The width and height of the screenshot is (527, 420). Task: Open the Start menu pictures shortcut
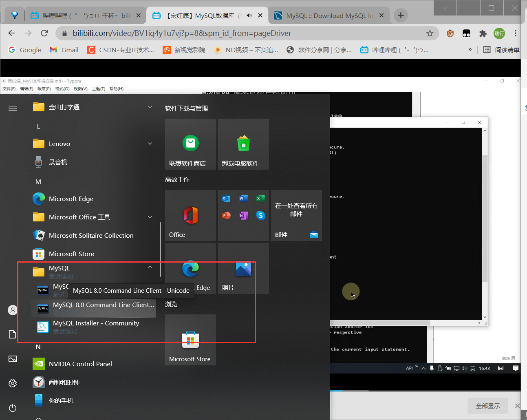(13, 359)
